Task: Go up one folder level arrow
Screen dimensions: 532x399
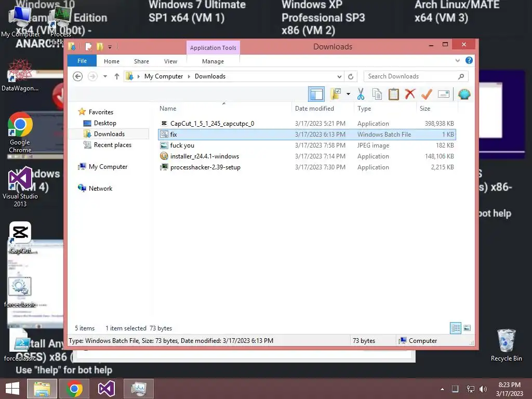Action: (x=117, y=76)
